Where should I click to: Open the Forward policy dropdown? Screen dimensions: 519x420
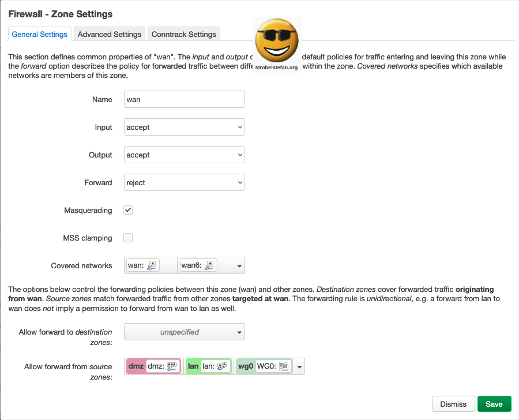click(x=185, y=182)
